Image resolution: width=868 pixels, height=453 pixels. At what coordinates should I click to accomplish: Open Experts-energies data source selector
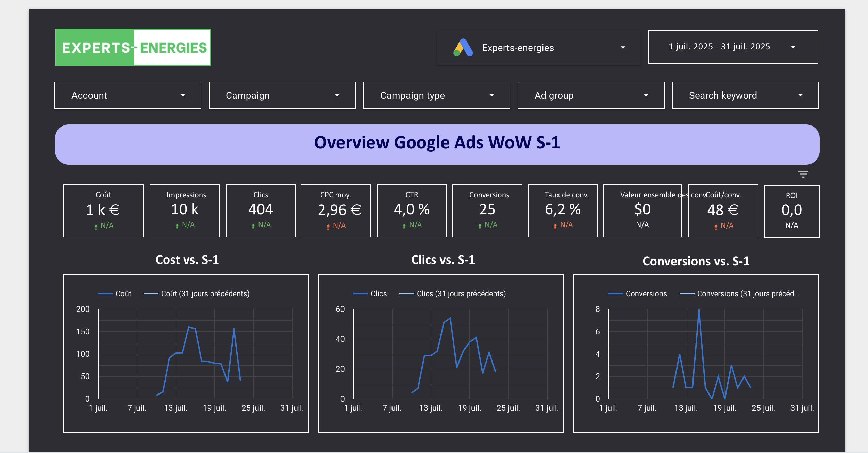click(538, 48)
